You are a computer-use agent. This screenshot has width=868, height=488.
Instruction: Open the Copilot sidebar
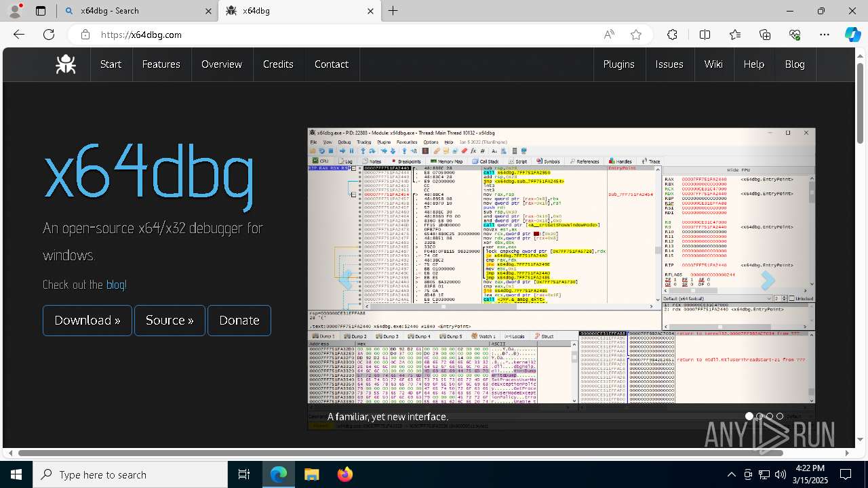point(852,35)
